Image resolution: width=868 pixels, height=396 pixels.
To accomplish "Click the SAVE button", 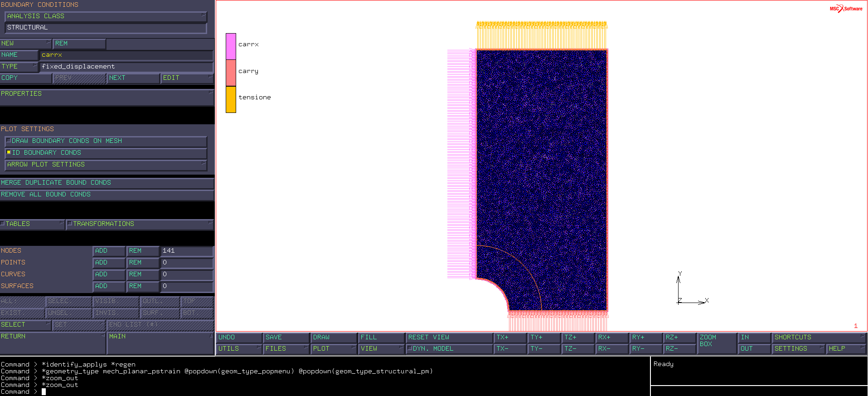I will tap(286, 337).
